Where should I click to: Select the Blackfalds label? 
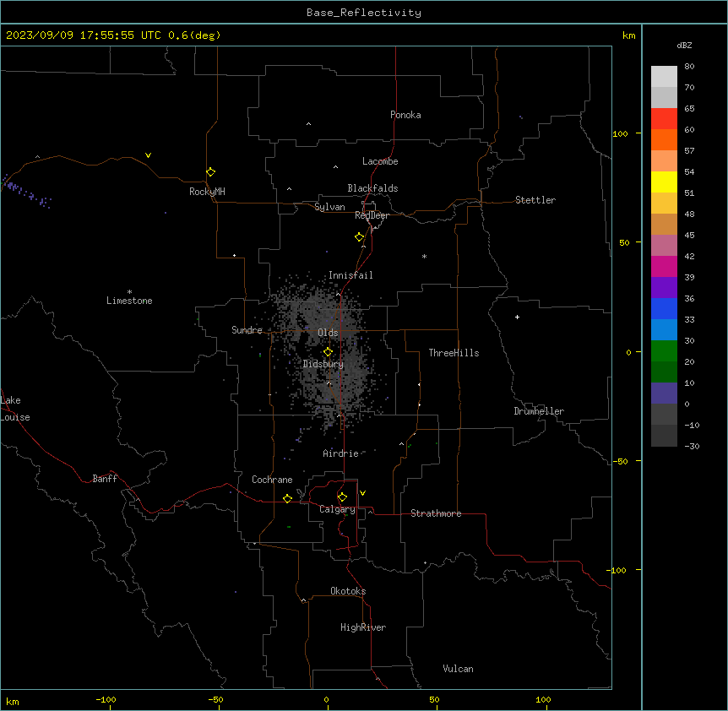372,188
